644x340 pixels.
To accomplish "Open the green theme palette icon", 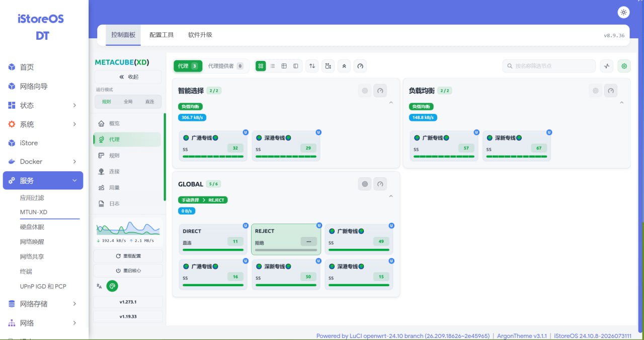I will pyautogui.click(x=112, y=286).
